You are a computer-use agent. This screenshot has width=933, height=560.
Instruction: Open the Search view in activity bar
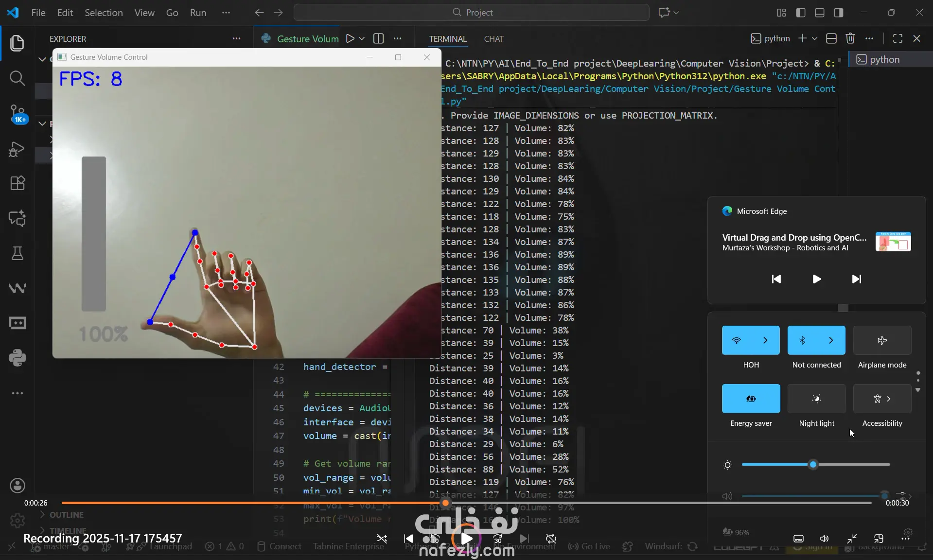tap(18, 78)
